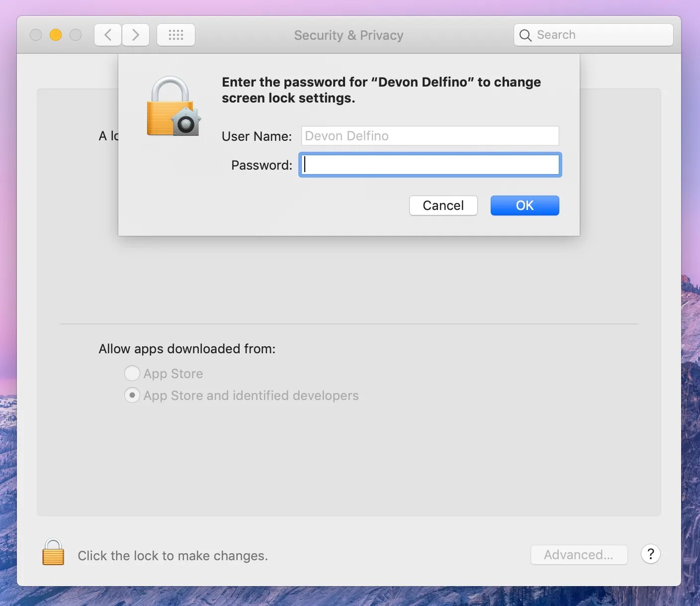Open the Advanced... settings button
The width and height of the screenshot is (700, 606).
pyautogui.click(x=579, y=555)
